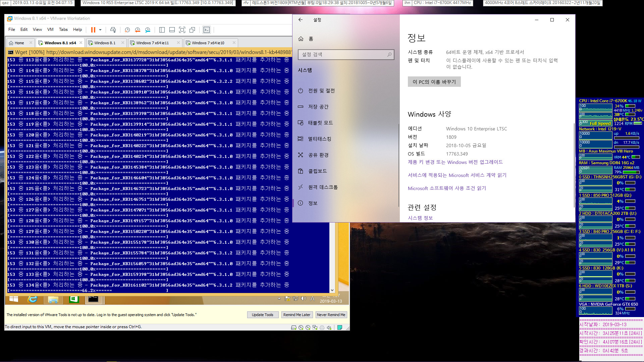Switch to the Windows 8.1 VM tab

click(x=105, y=43)
